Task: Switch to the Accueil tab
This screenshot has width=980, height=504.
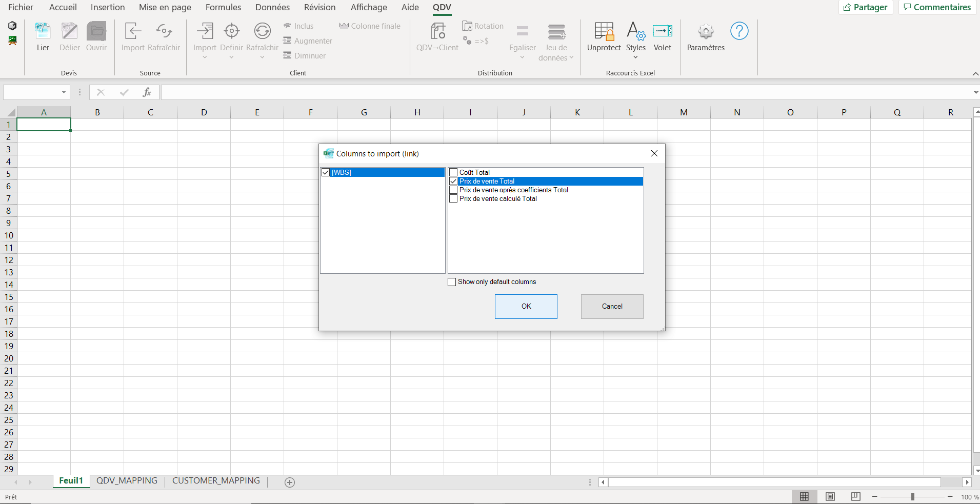Action: [x=63, y=7]
